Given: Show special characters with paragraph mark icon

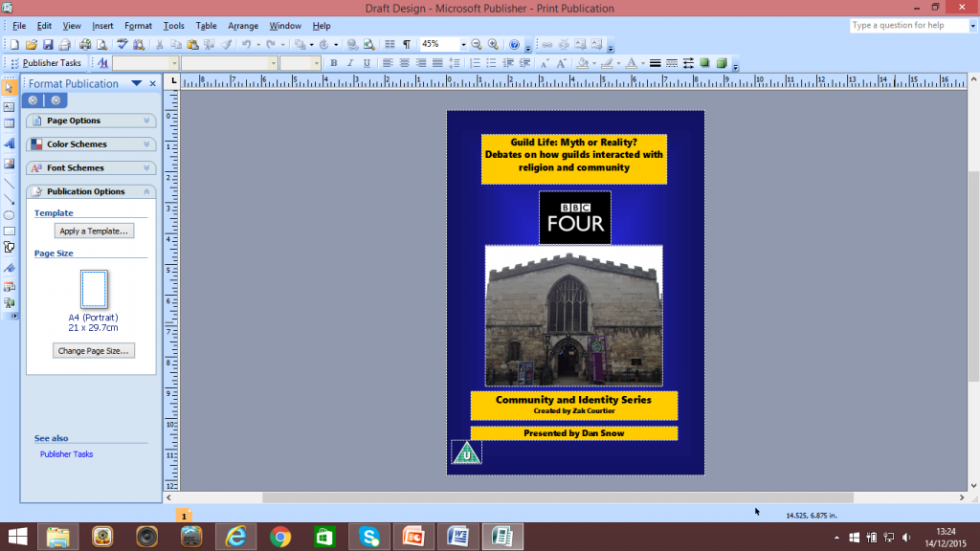Looking at the screenshot, I should point(406,44).
